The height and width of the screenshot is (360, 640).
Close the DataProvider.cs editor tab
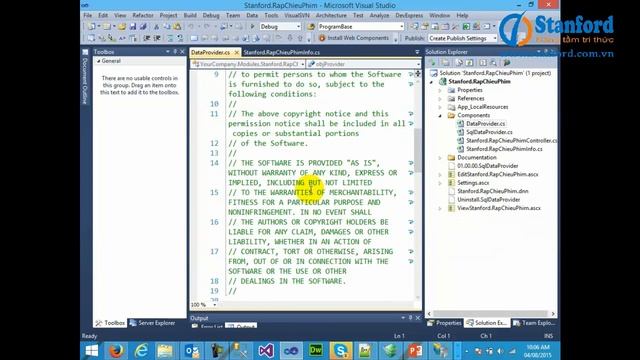(x=236, y=52)
